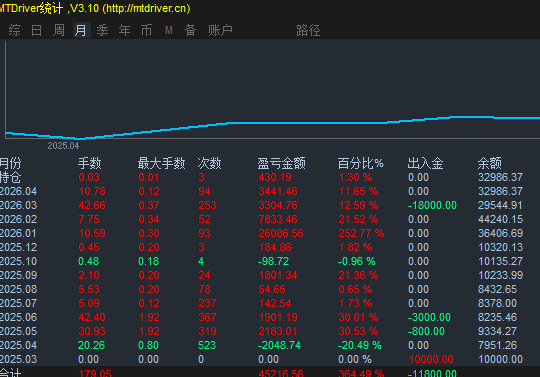540x377 pixels.
Task: Click the total withdrawals -11800.00
Action: (x=432, y=373)
